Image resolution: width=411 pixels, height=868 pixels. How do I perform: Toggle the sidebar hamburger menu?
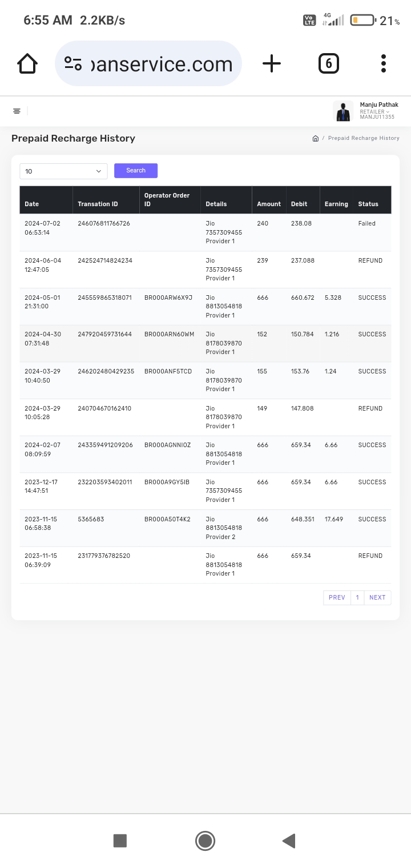17,111
